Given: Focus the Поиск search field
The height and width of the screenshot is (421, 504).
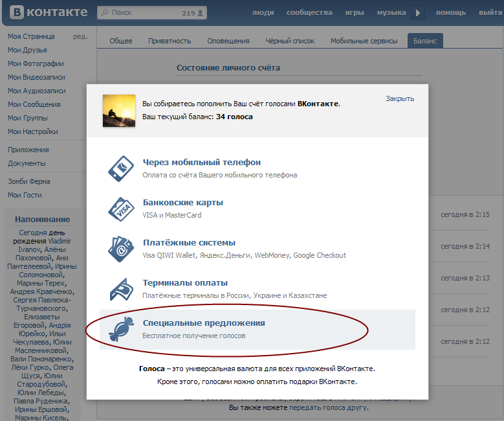Looking at the screenshot, I should (152, 12).
